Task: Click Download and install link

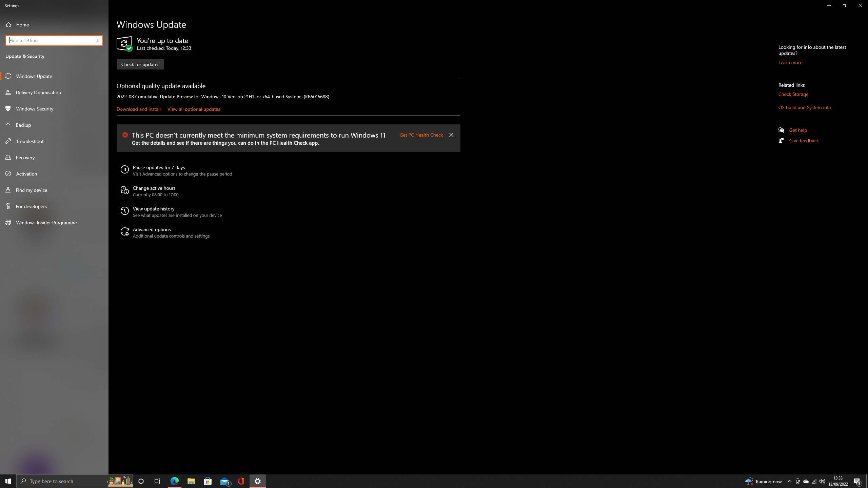Action: (138, 109)
